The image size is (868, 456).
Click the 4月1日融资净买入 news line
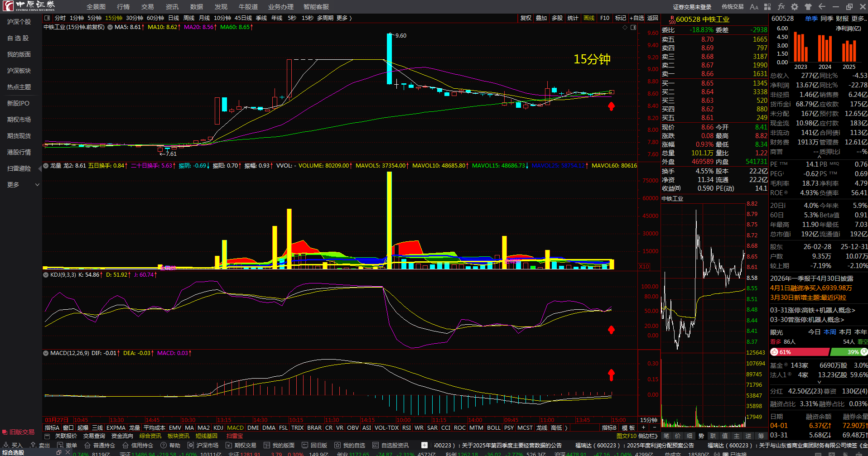point(811,288)
